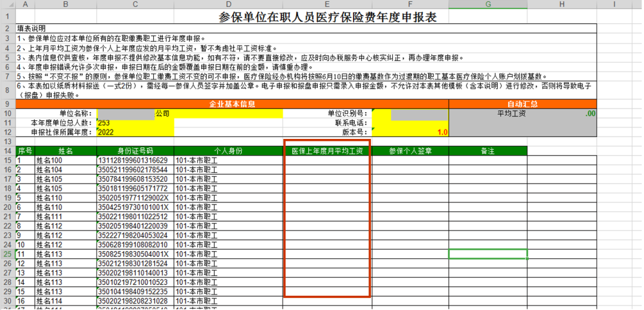Image resolution: width=644 pixels, height=310 pixels.
Task: Click the 医保上年度月平均工资 column heading cell
Action: click(327, 151)
